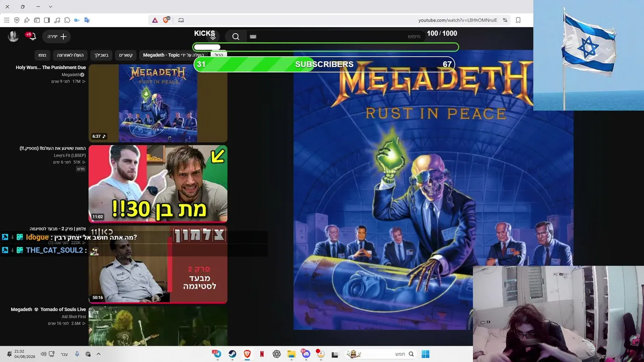This screenshot has width=644, height=362.
Task: Open the network icon in system tray
Action: [52, 354]
